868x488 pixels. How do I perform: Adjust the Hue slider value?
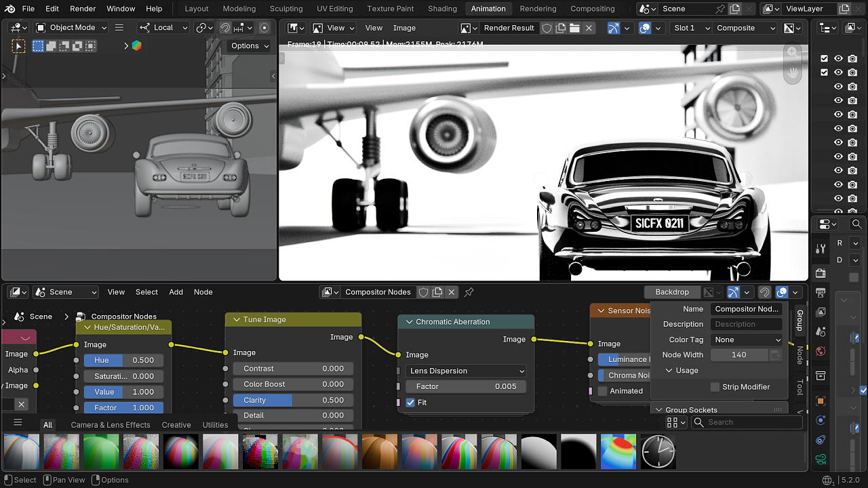point(123,360)
